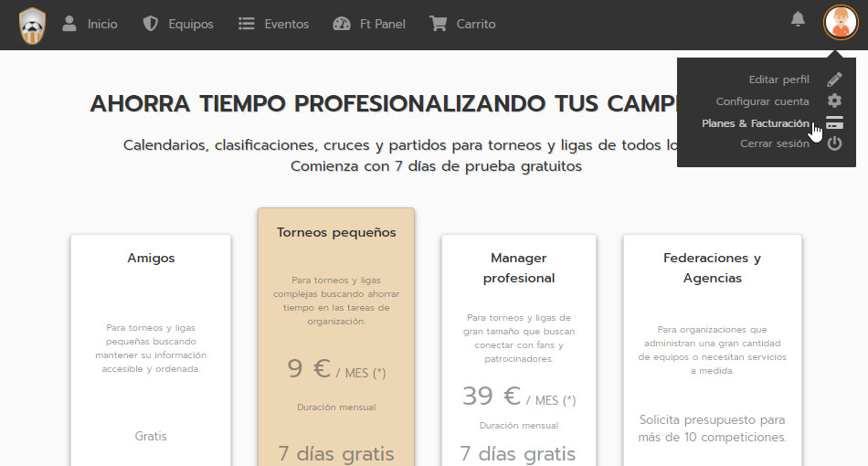
Task: Click the Eventos list icon
Action: (x=246, y=24)
